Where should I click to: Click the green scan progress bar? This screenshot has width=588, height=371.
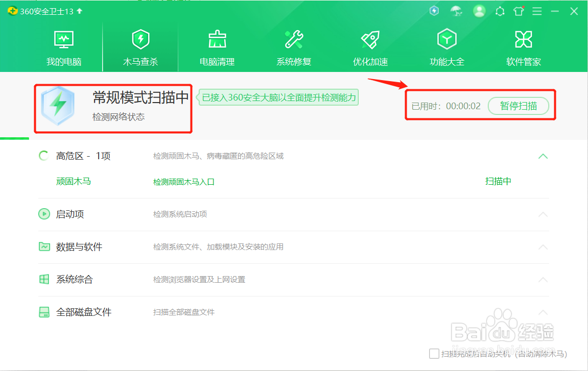click(x=14, y=138)
